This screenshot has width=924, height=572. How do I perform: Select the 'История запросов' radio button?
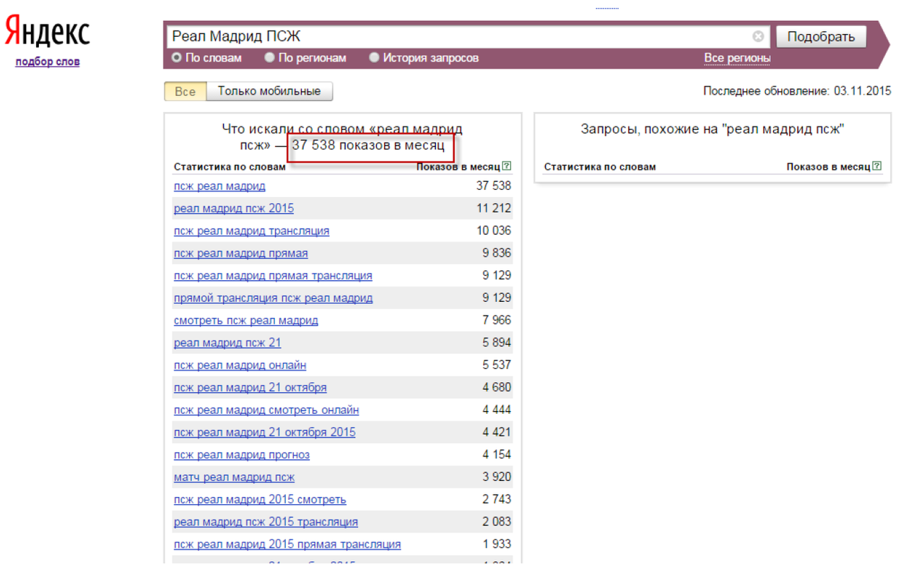pos(374,58)
